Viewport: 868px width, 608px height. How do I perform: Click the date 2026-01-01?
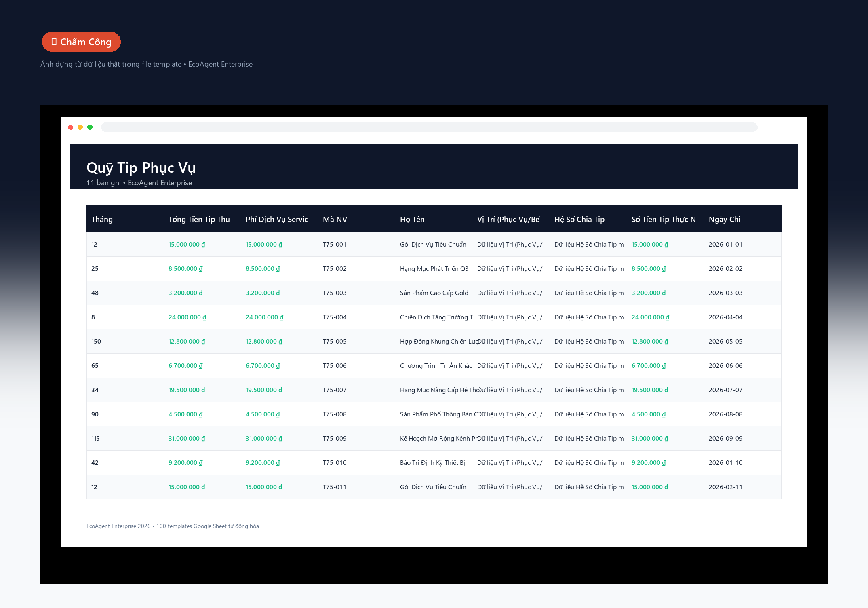tap(725, 244)
